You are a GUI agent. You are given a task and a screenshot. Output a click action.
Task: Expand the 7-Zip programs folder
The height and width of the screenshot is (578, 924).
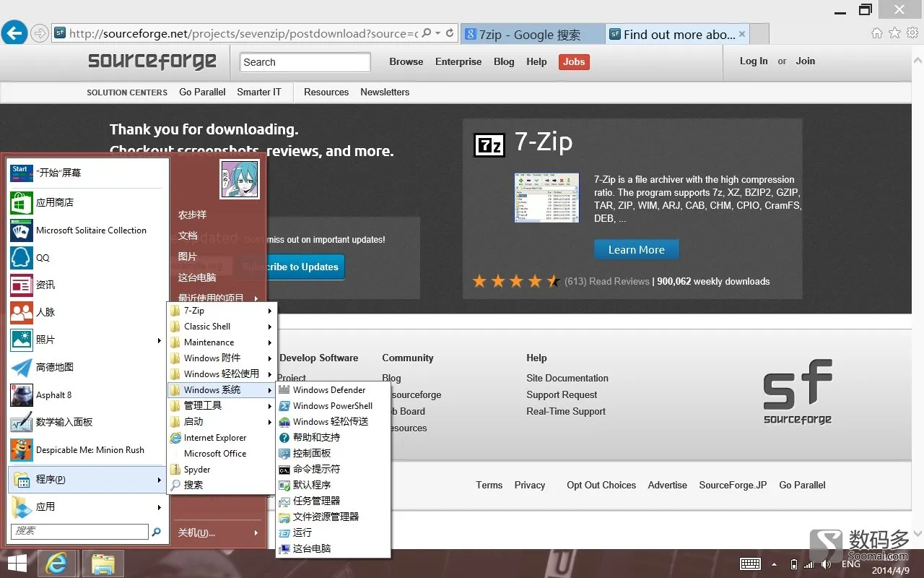221,311
